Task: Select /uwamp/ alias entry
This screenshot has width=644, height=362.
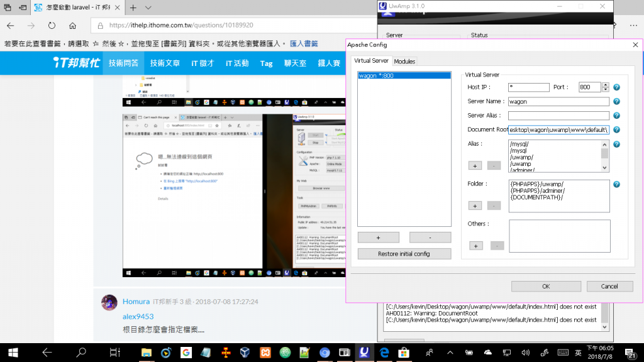Action: coord(521,157)
